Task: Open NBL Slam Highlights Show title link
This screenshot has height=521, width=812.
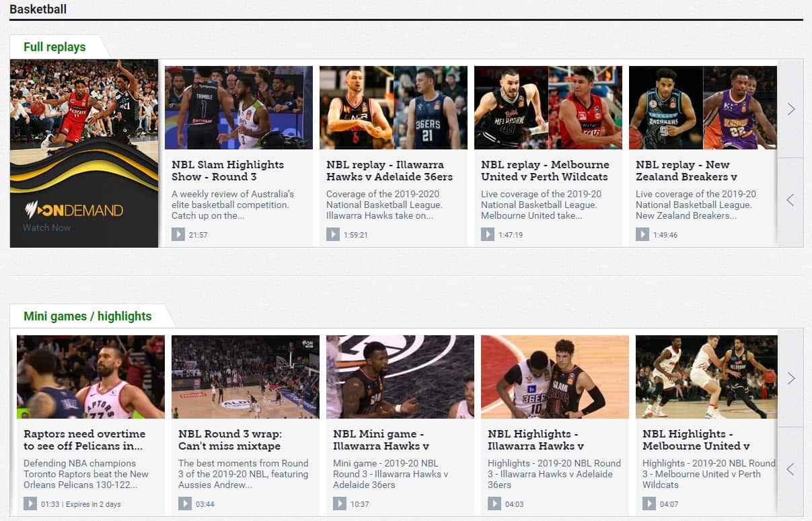Action: (x=227, y=170)
